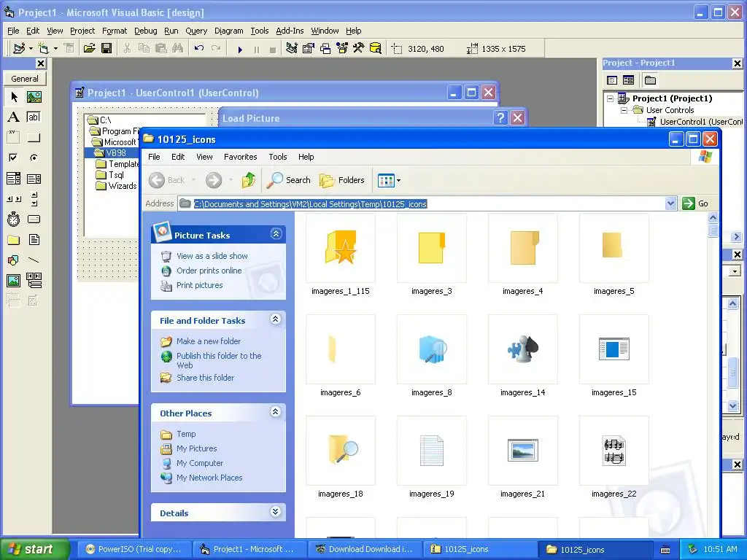
Task: Select the horizontal scrollbar control in toolbox
Action: (13, 198)
